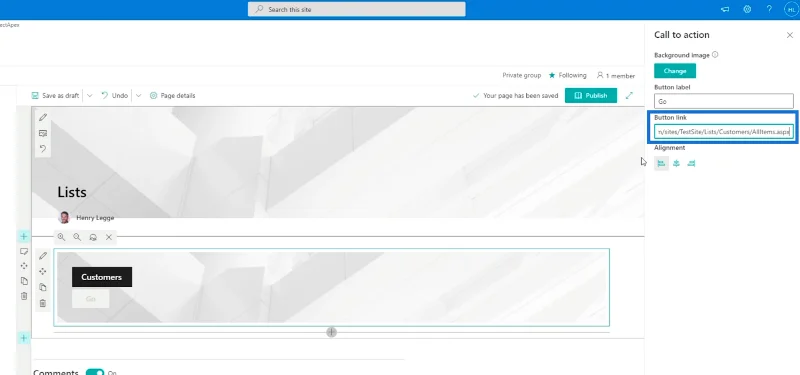Reset image focal point icon in toolbar
Image resolution: width=800 pixels, height=375 pixels.
(93, 237)
